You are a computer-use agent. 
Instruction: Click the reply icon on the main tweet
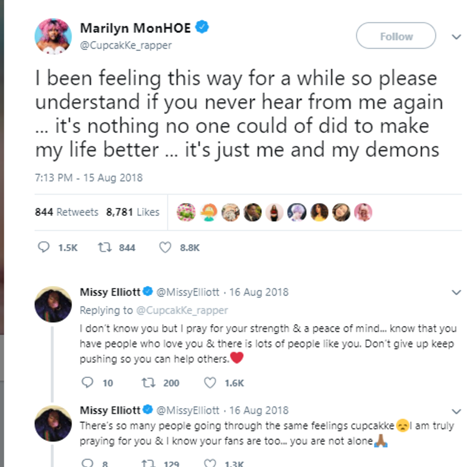[44, 248]
